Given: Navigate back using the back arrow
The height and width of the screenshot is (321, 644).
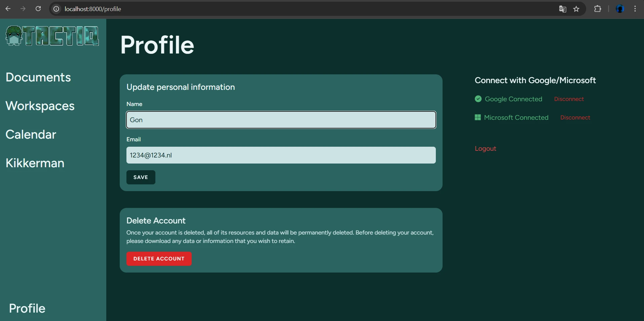Looking at the screenshot, I should point(8,9).
